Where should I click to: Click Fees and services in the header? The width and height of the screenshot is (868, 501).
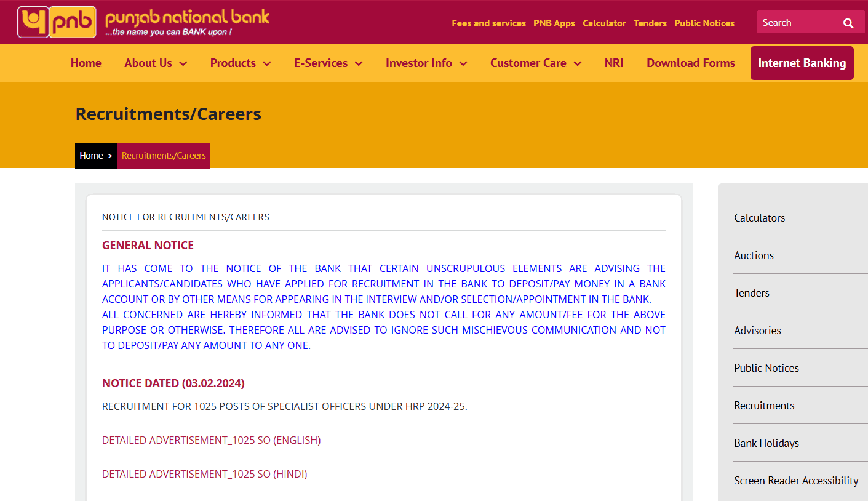tap(488, 23)
